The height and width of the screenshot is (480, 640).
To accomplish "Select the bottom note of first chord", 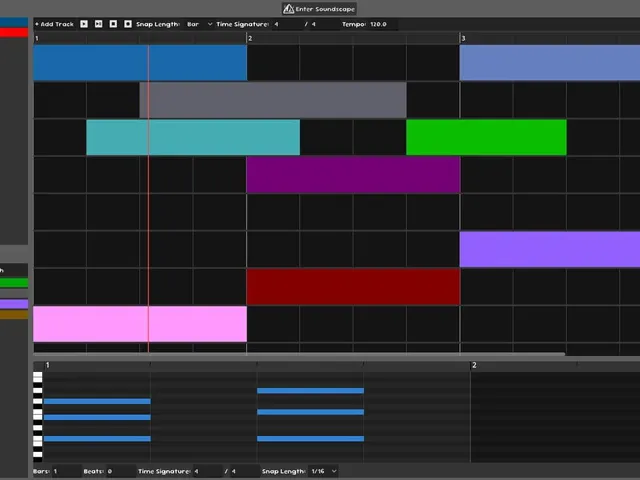I will (97, 438).
